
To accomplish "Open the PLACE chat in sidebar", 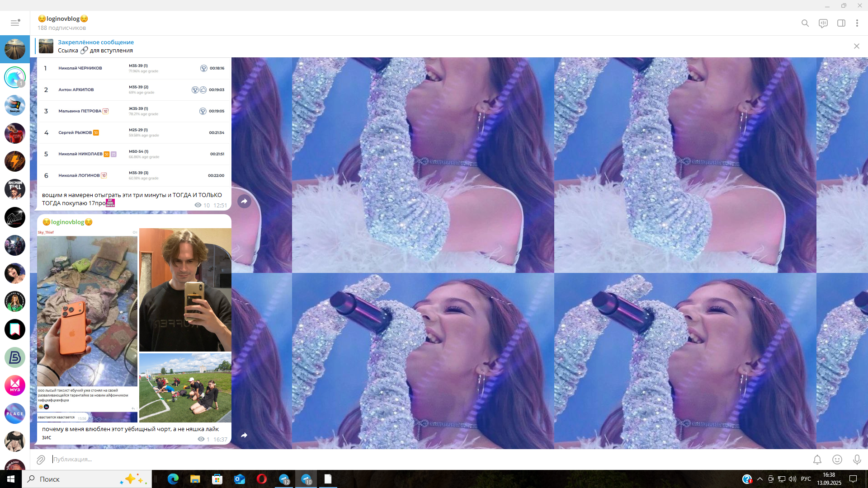I will (15, 413).
